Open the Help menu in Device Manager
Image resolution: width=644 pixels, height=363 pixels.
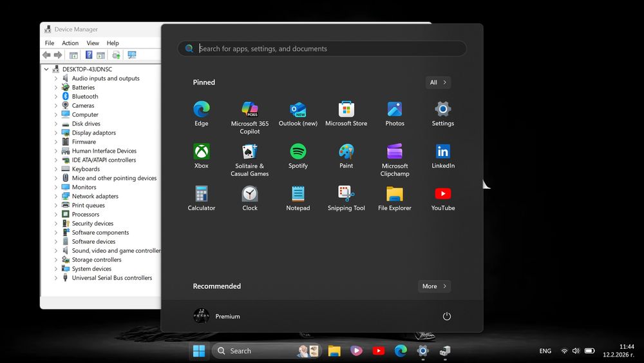[113, 43]
